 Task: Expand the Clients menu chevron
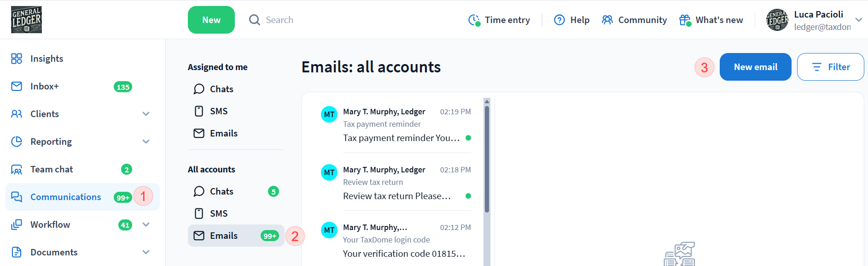click(146, 114)
